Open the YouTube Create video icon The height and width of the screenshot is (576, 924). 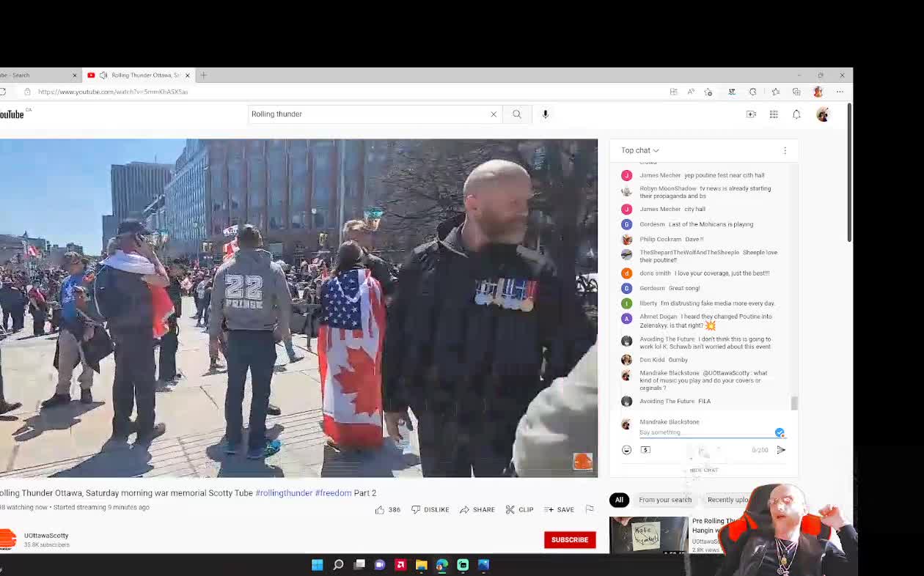coord(751,114)
